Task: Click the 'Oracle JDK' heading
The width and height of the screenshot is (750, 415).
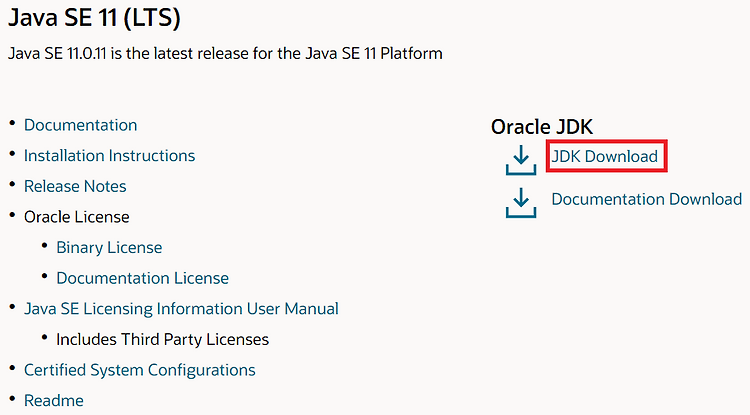Action: (x=542, y=127)
